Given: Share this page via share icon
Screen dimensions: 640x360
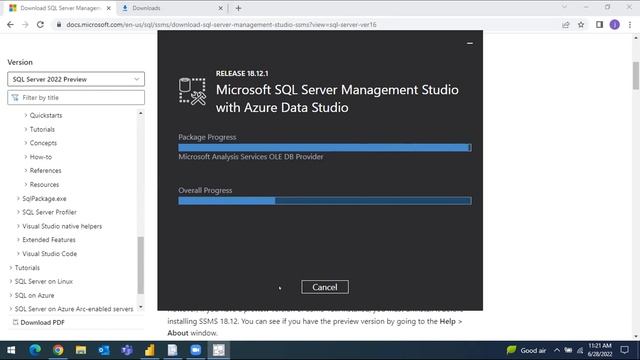Looking at the screenshot, I should point(566,25).
